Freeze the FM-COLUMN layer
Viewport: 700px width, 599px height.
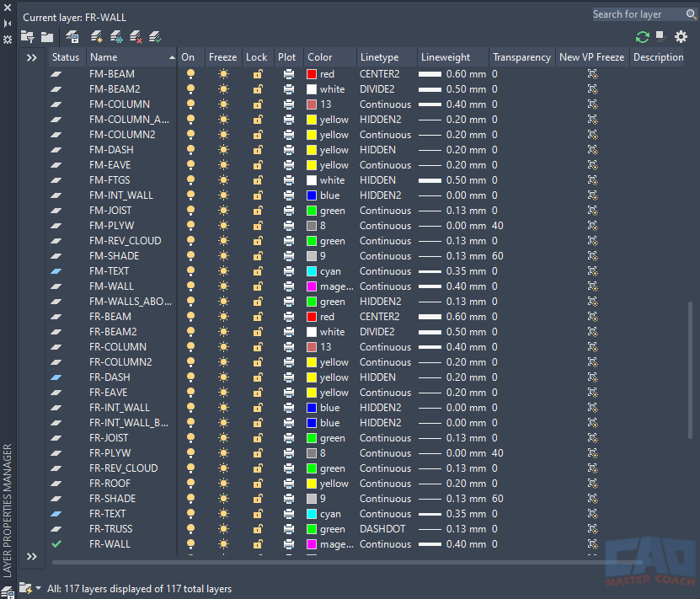coord(224,104)
